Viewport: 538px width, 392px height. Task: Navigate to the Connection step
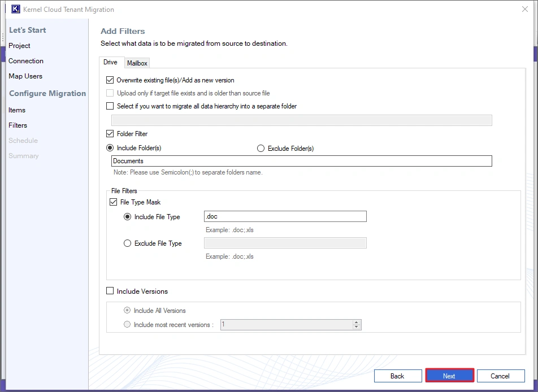[25, 60]
